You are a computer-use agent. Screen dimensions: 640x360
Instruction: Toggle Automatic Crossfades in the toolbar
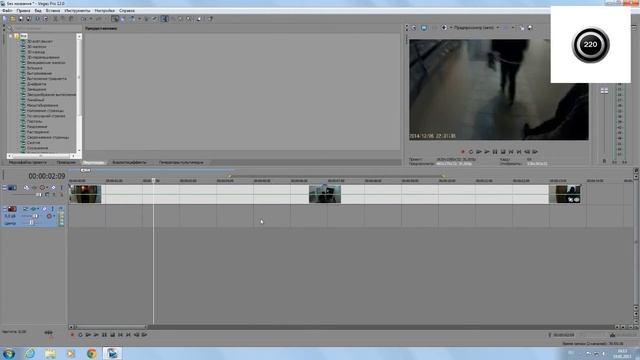(122, 19)
